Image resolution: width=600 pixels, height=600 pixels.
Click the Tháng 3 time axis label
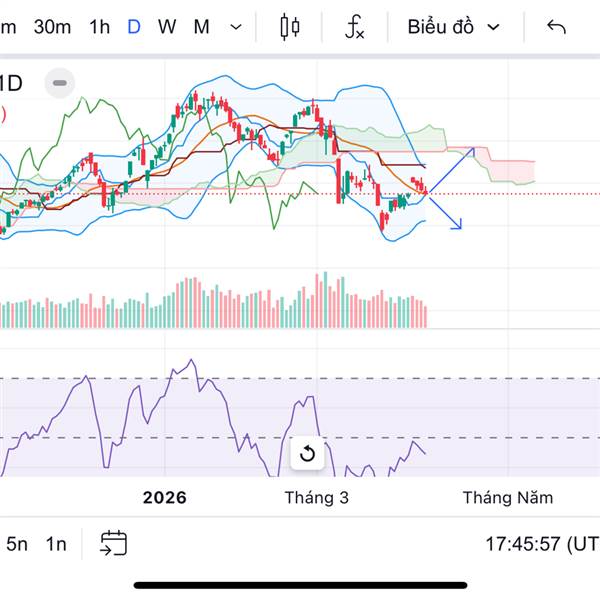316,498
